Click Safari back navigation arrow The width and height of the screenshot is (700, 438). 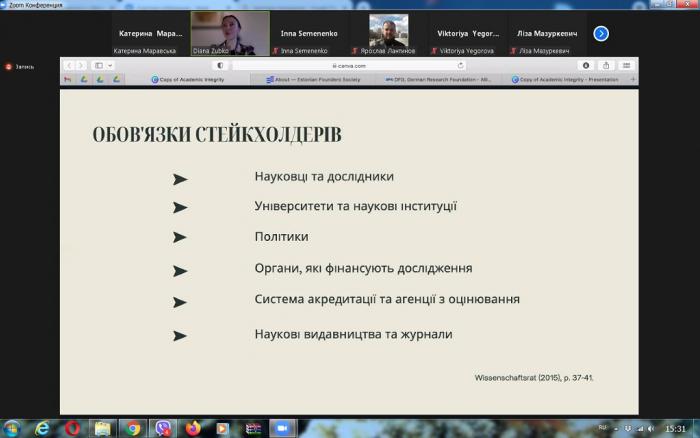[70, 65]
